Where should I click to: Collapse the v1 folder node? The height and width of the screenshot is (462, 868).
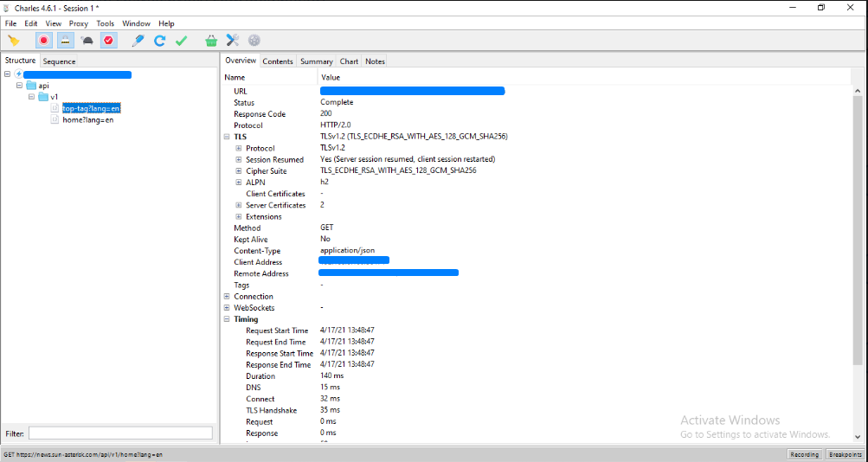[31, 97]
